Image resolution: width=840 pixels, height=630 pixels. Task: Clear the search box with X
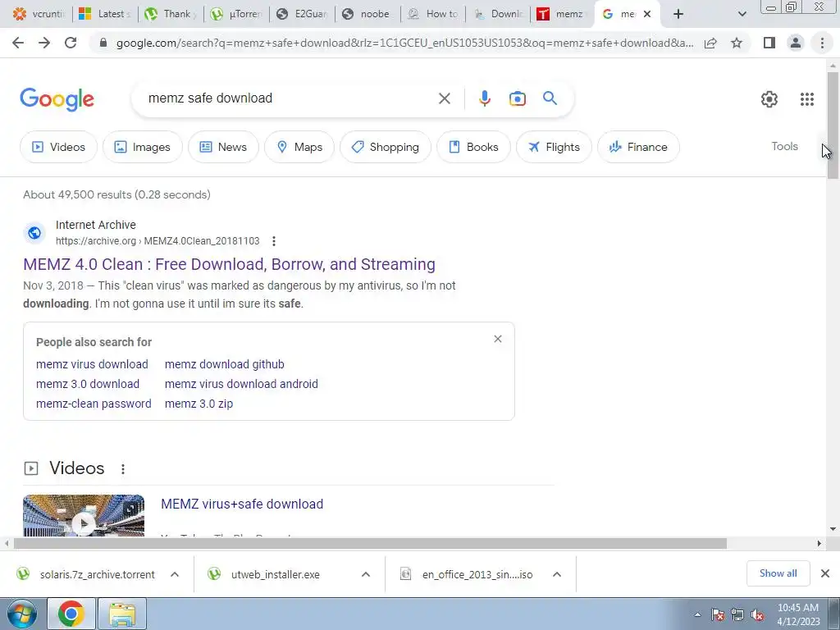[444, 98]
